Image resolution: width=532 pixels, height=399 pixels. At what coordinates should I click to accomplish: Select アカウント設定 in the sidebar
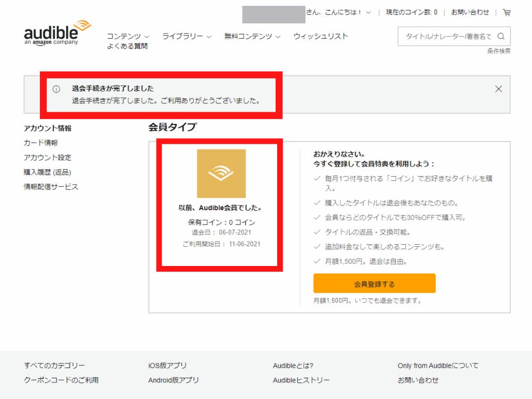coord(47,157)
